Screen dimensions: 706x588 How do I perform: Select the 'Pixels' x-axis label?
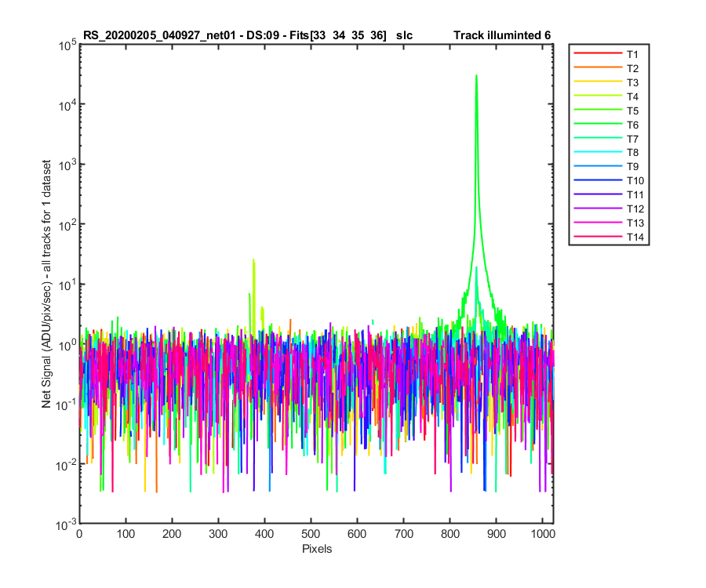[317, 549]
